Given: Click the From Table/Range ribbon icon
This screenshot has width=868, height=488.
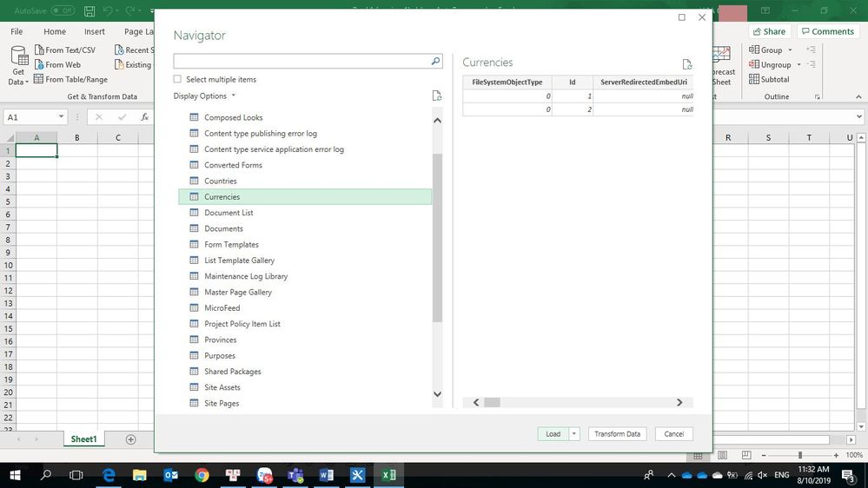Looking at the screenshot, I should [x=39, y=79].
